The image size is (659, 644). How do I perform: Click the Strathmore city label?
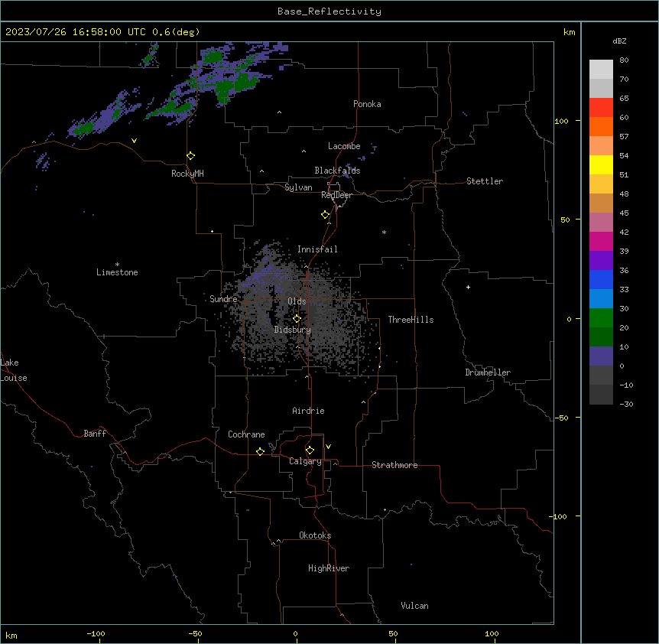394,465
